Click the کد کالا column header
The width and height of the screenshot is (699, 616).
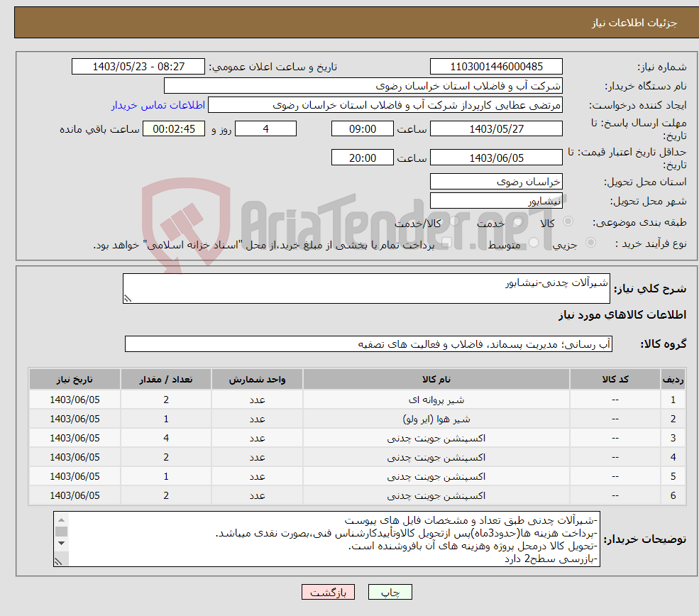click(x=615, y=379)
